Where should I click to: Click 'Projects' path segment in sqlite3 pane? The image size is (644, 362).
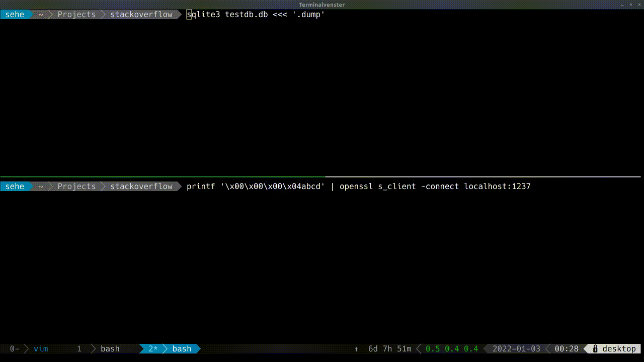[76, 15]
